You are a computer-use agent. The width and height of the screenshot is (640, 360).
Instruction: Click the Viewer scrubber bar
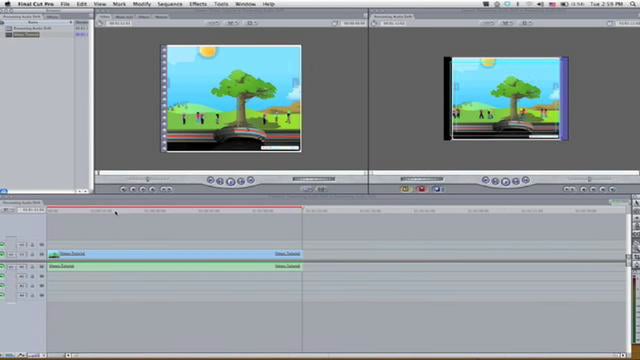(231, 173)
